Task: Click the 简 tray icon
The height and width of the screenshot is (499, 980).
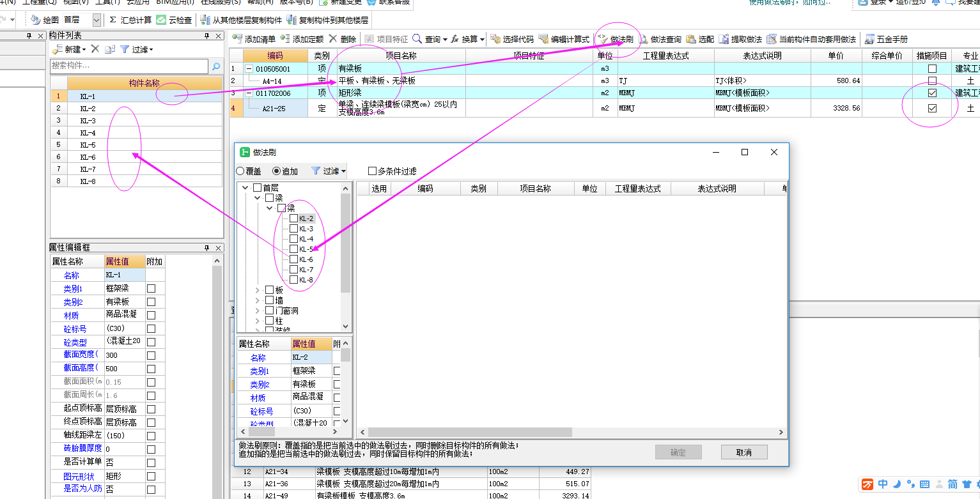Action: pos(952,484)
